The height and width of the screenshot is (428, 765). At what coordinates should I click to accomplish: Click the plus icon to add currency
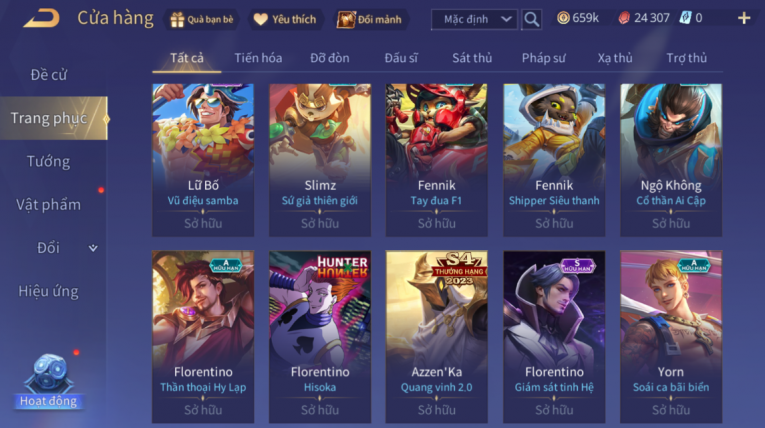pyautogui.click(x=744, y=19)
